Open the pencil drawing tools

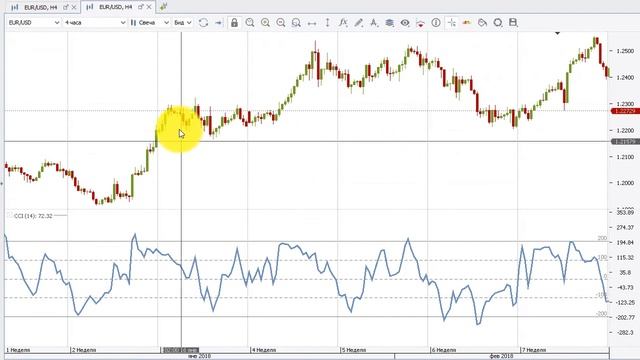(x=358, y=23)
